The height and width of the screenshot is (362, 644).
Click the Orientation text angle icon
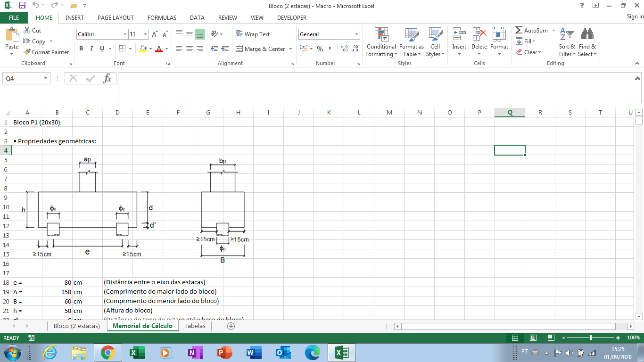pyautogui.click(x=215, y=34)
